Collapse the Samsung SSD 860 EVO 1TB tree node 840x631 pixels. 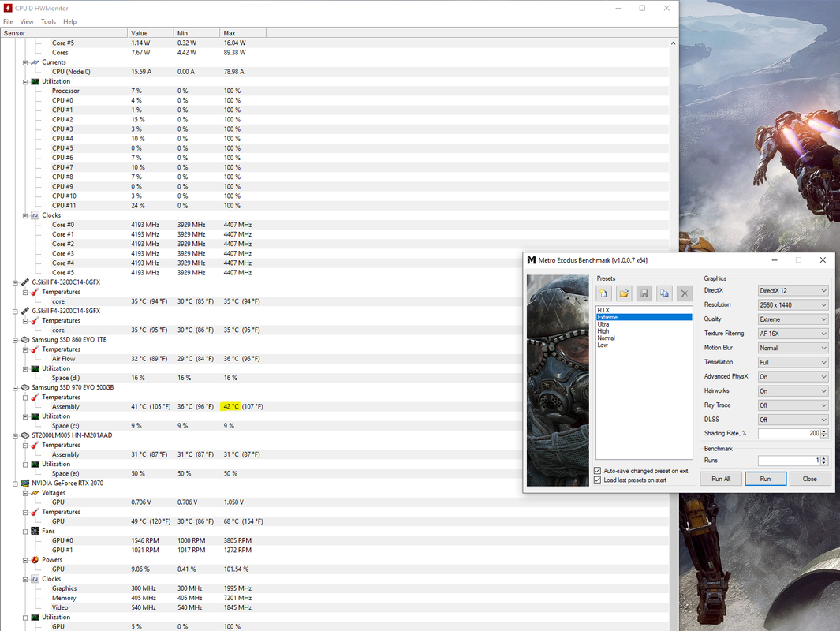tap(15, 340)
